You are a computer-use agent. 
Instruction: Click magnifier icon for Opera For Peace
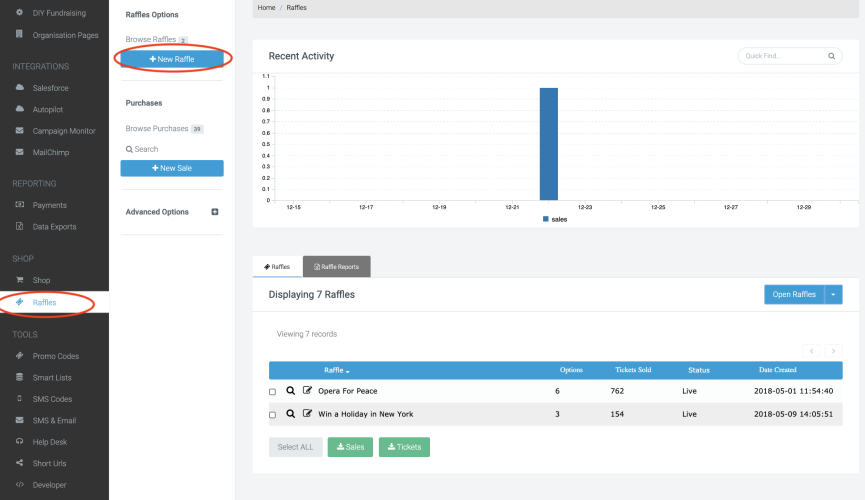(x=290, y=391)
